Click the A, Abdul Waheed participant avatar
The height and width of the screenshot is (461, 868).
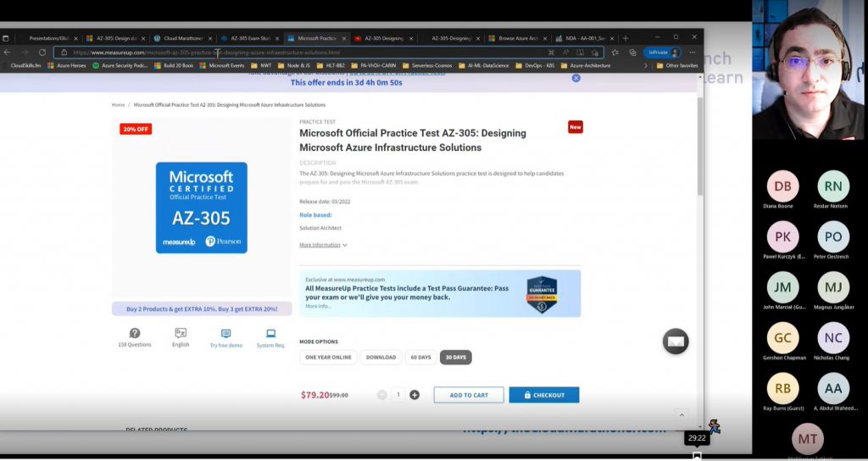click(833, 388)
